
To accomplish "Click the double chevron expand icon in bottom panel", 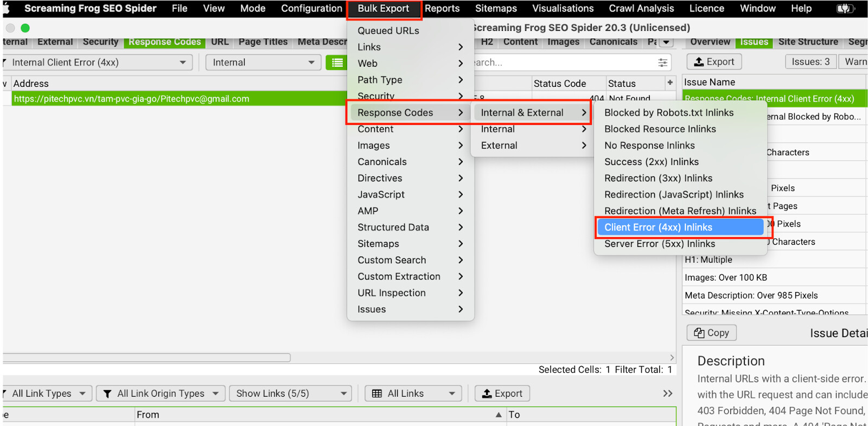I will pos(668,393).
